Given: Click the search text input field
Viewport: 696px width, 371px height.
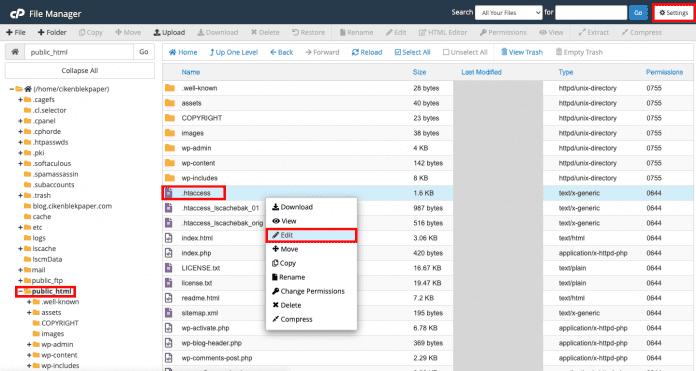Looking at the screenshot, I should 591,13.
